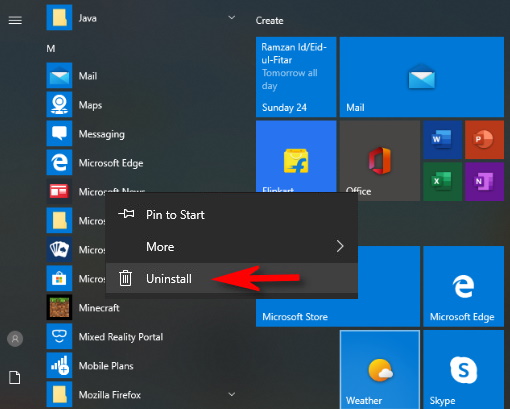Select Pin to Start in context menu
This screenshot has height=409, width=510.
pos(232,215)
